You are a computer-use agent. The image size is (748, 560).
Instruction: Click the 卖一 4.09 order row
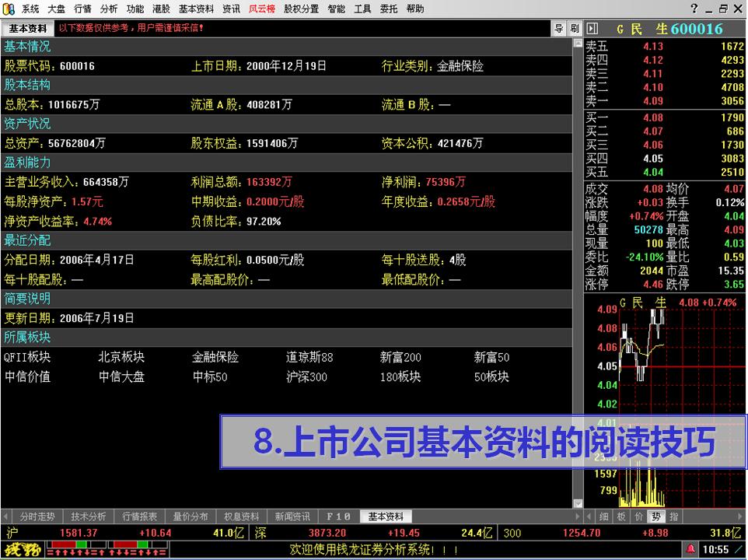tap(665, 100)
